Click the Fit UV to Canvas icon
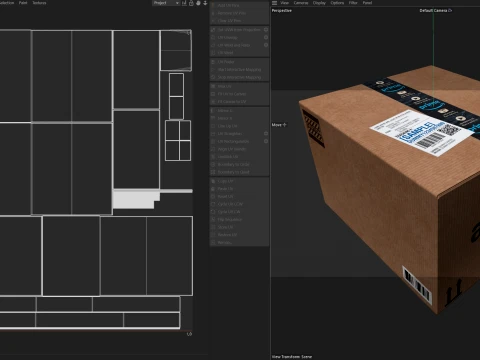Screen dimensions: 480x360 coord(213,94)
